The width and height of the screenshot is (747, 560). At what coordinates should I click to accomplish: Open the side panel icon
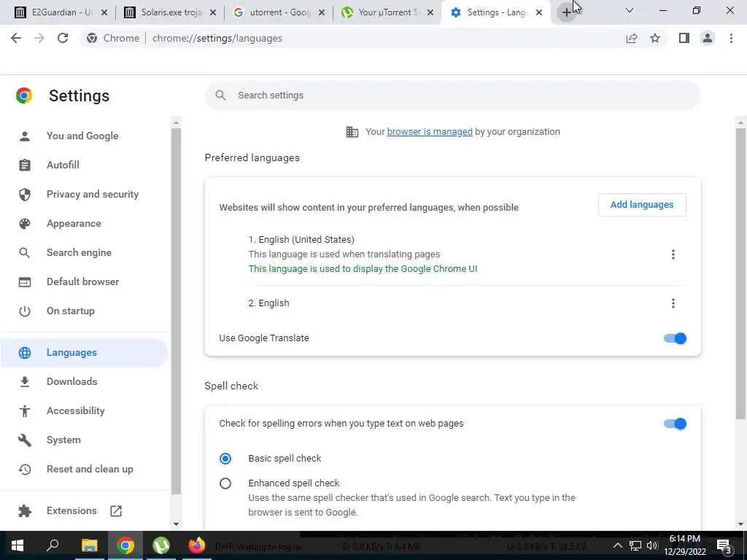pos(684,38)
